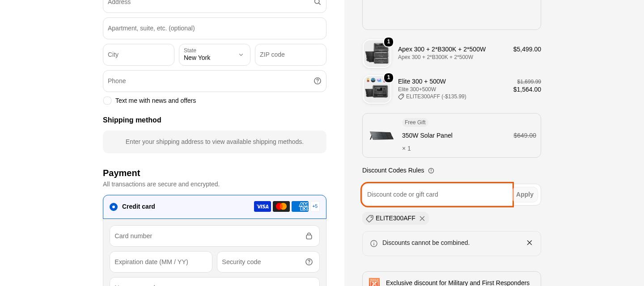Click the quantity badge on Apex 300 item

(x=389, y=42)
